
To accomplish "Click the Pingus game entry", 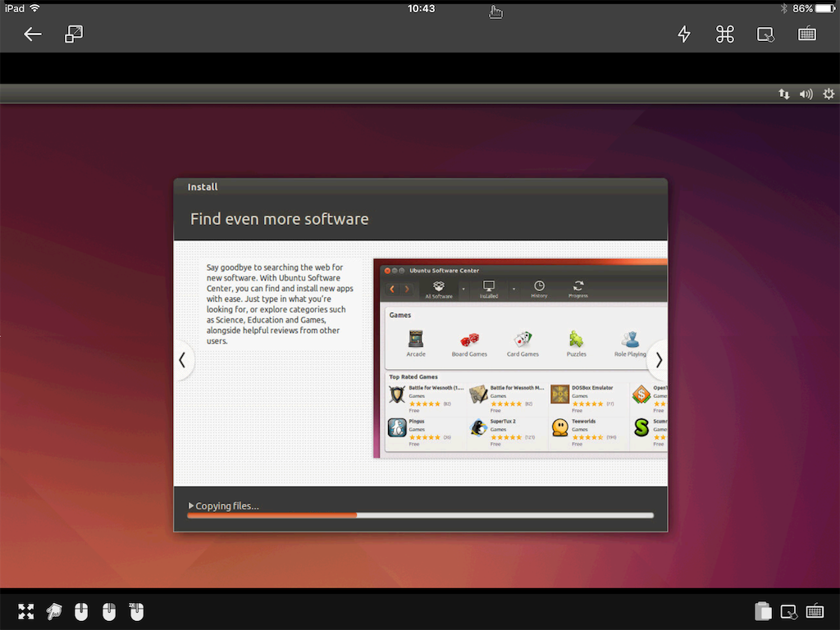I will point(425,433).
